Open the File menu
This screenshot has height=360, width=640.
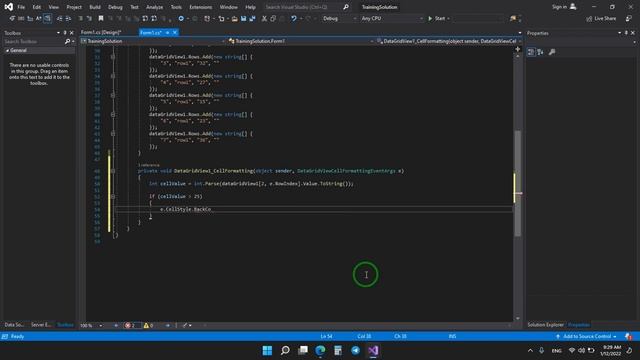21,7
